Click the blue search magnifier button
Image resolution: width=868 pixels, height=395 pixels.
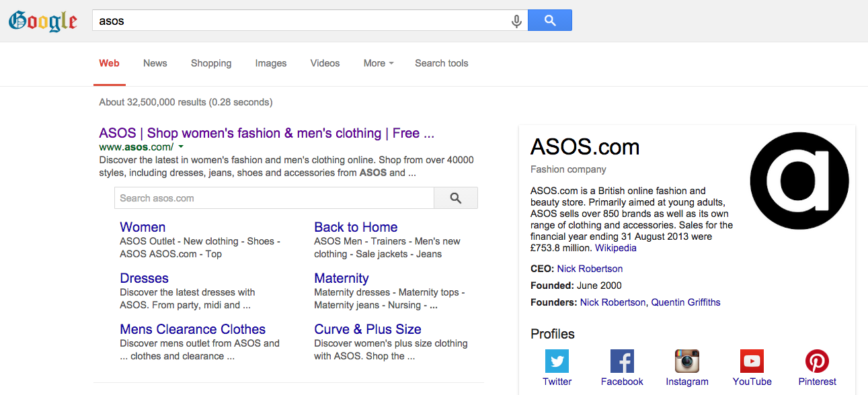(550, 20)
